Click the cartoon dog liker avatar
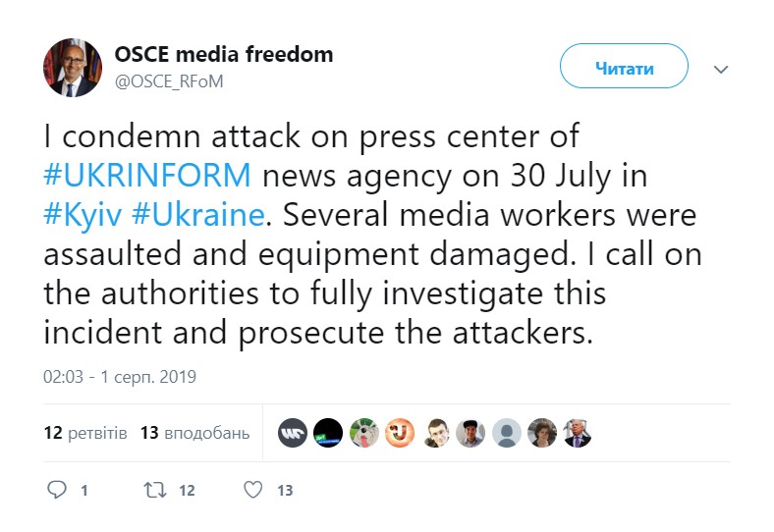 pyautogui.click(x=363, y=433)
